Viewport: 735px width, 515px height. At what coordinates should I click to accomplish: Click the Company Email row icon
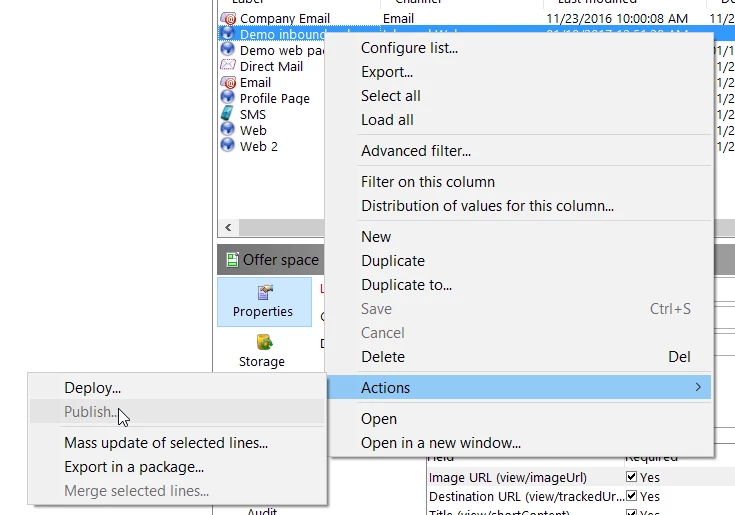coord(228,18)
